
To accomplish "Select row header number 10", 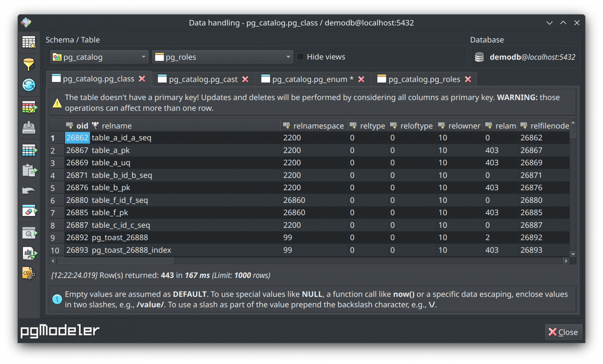I will coord(57,250).
